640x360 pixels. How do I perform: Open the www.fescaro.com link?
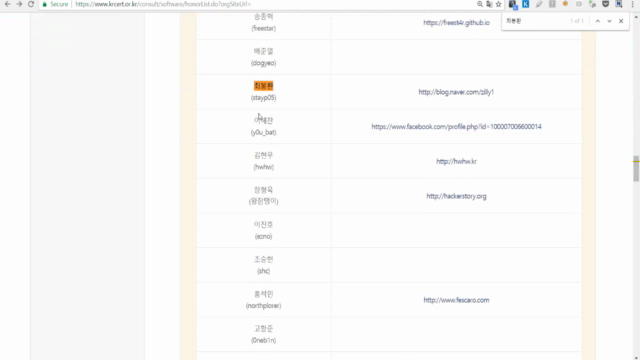[x=456, y=300]
